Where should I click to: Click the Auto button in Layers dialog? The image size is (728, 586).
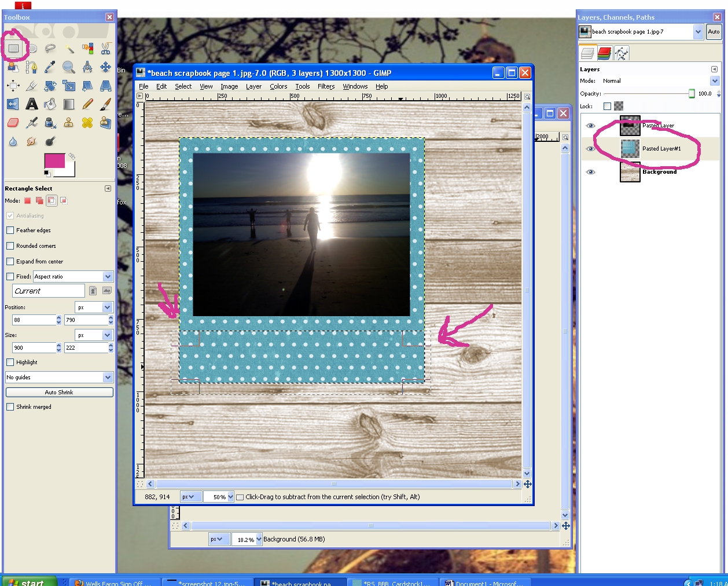[x=714, y=32]
